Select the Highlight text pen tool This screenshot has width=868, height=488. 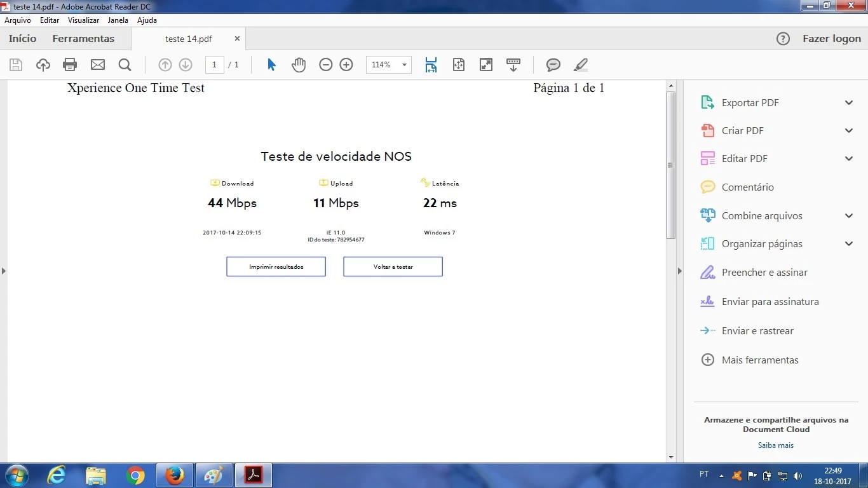point(581,65)
